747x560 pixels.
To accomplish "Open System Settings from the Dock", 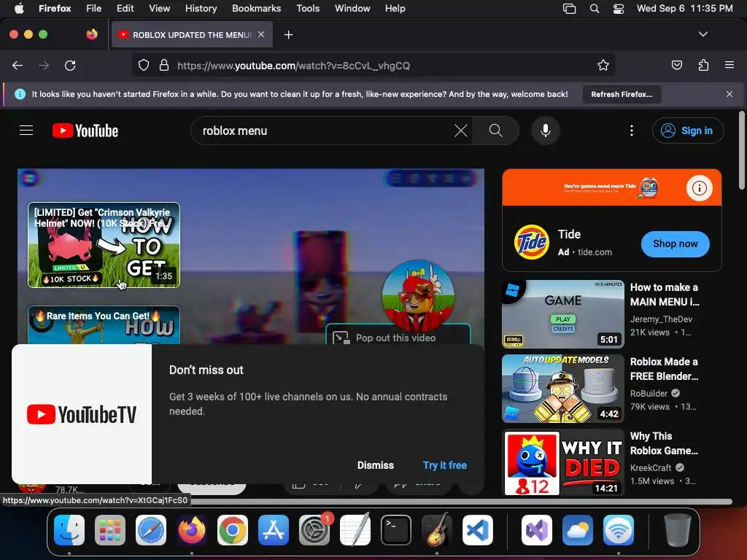I will point(314,529).
